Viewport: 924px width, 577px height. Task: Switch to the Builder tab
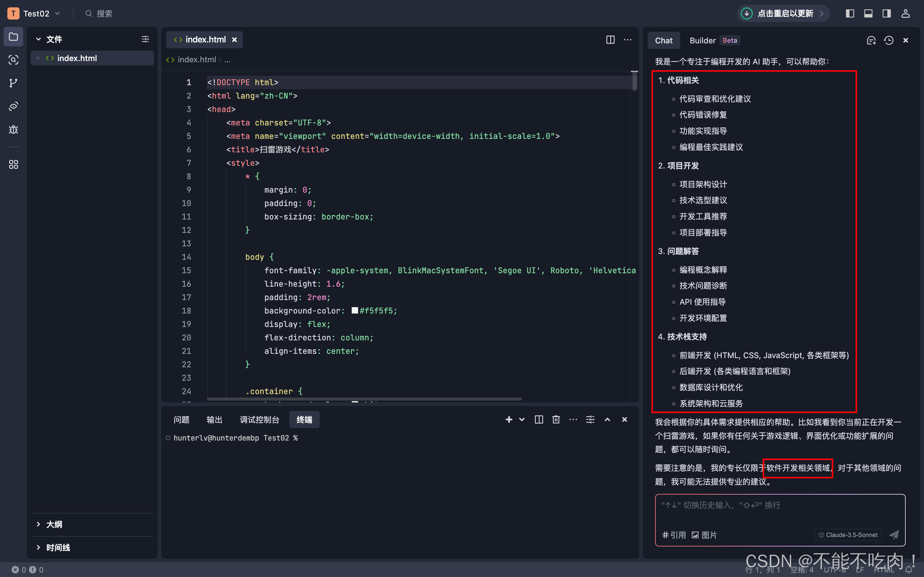(x=702, y=40)
